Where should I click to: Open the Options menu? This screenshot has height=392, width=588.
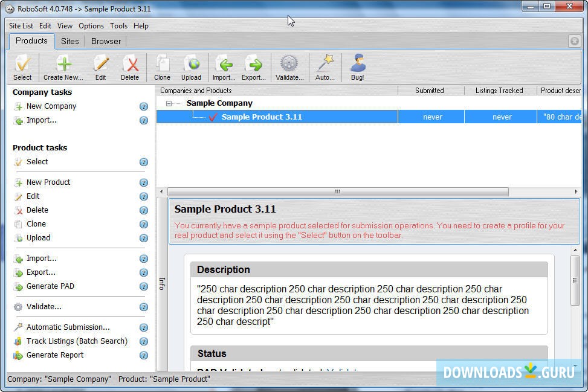(91, 26)
